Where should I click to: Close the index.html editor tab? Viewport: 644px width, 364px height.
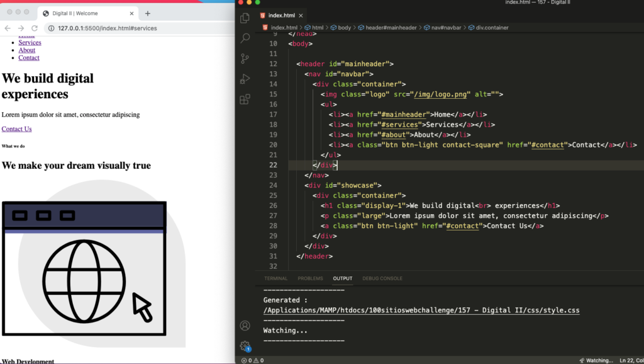(301, 16)
